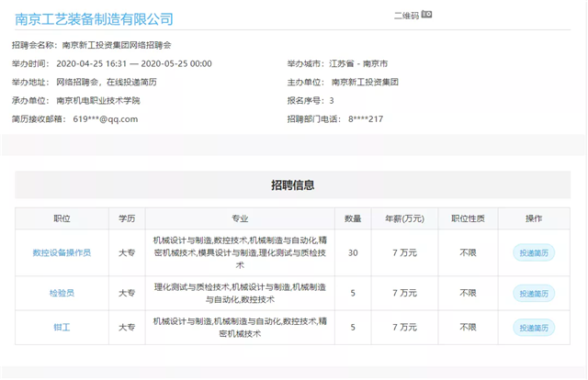Click the 二维码 text label
Image resolution: width=588 pixels, height=380 pixels.
pos(405,17)
